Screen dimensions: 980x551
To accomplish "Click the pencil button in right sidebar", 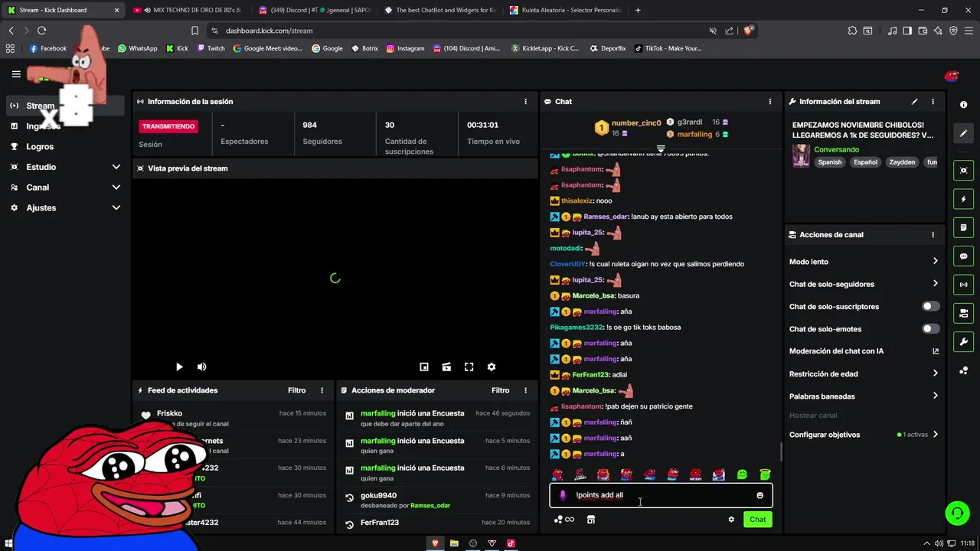I will [963, 133].
